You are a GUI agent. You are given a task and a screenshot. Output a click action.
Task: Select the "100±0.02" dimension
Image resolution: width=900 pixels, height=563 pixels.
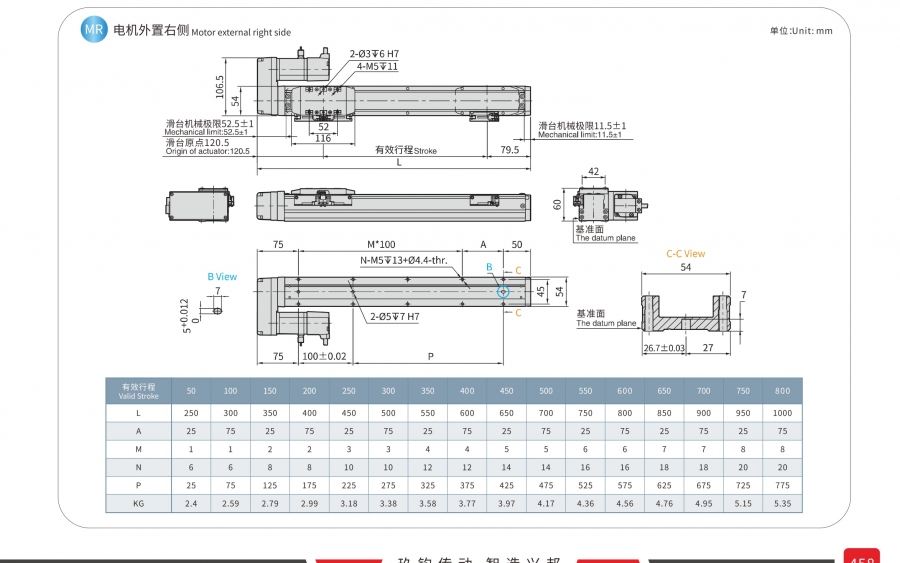324,356
